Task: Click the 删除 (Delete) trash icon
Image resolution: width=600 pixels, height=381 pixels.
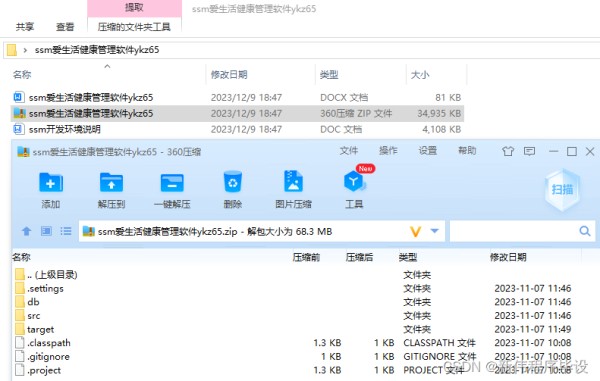Action: point(233,182)
